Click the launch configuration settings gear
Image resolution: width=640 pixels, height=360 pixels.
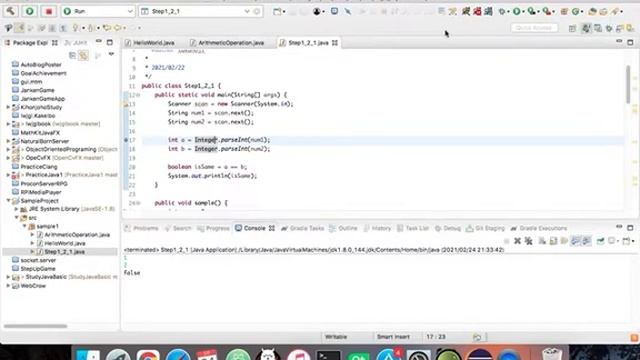pyautogui.click(x=257, y=11)
